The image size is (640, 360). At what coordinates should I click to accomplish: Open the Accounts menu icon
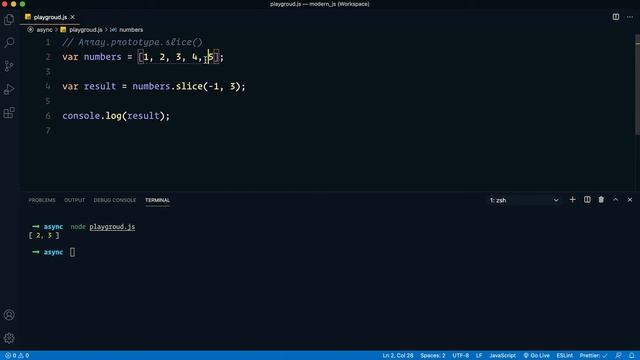(9, 315)
